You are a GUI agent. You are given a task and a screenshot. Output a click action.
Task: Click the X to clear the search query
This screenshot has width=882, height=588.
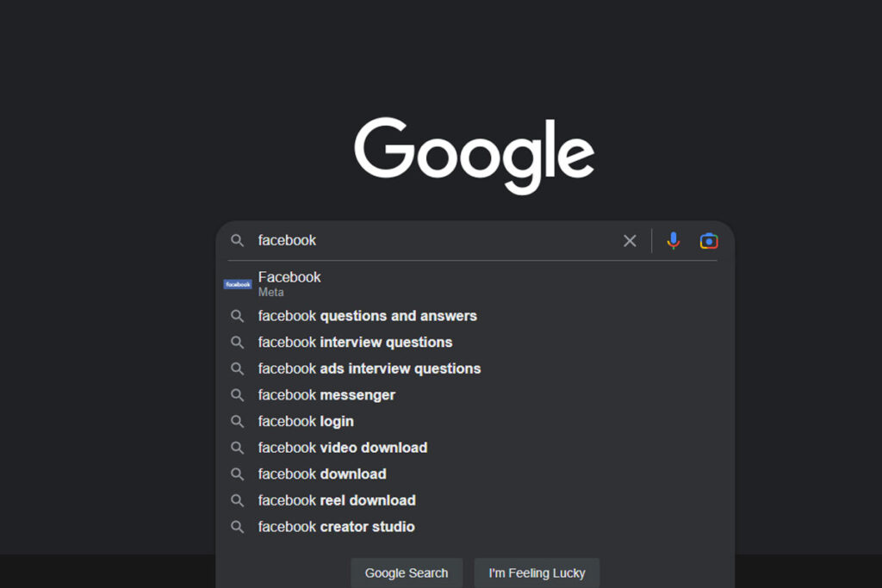point(630,240)
